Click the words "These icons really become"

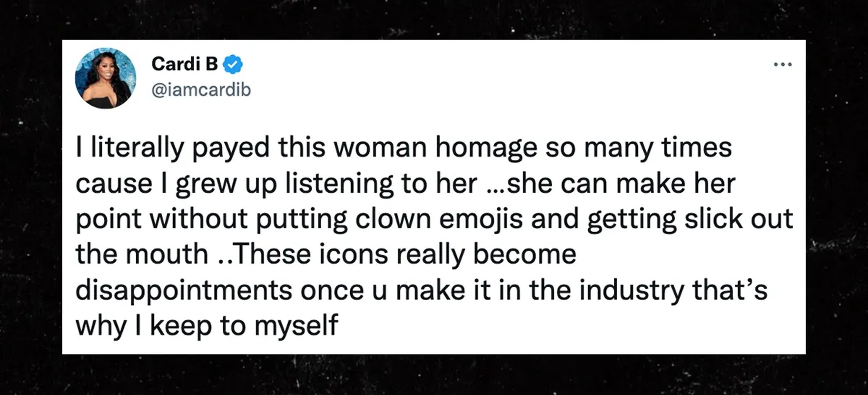coord(406,254)
